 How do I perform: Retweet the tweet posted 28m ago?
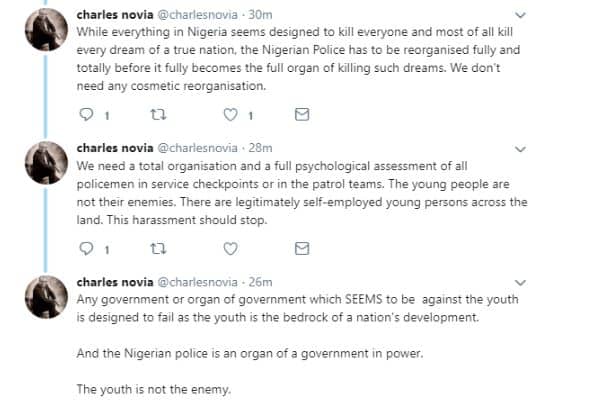(x=157, y=247)
